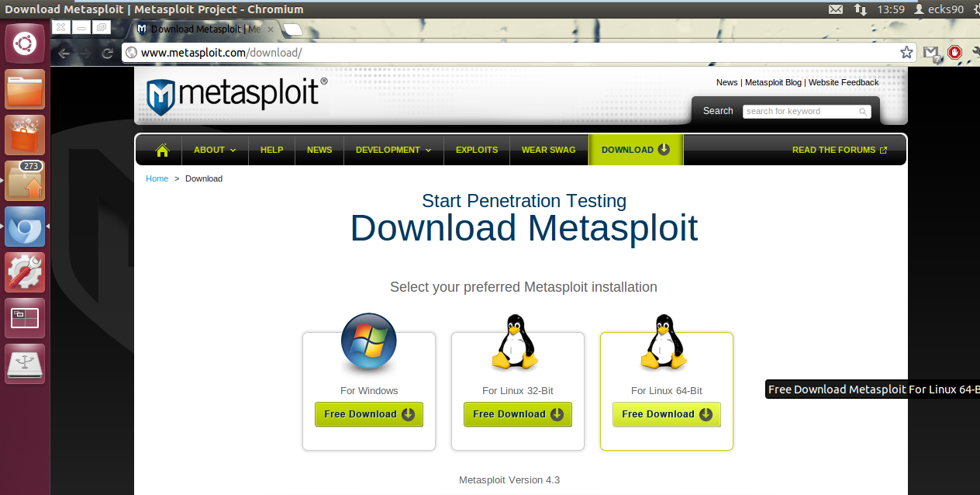Click the browser forward arrow
The image size is (980, 495).
pos(86,53)
